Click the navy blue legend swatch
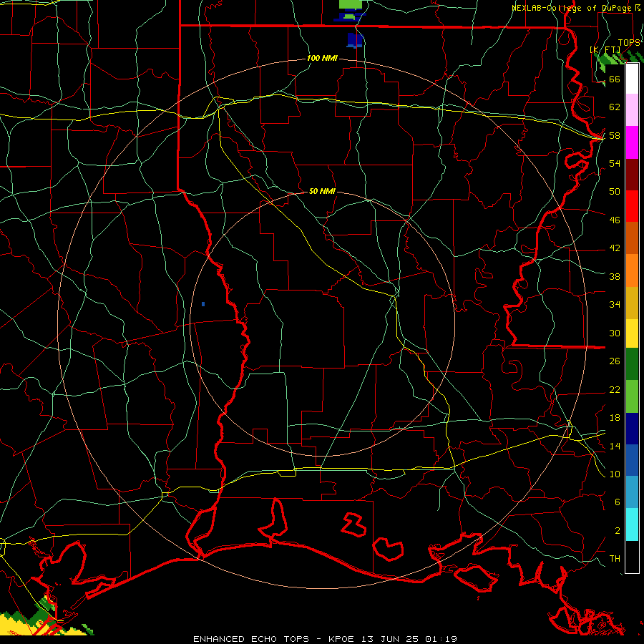This screenshot has height=644, width=644. (x=632, y=429)
